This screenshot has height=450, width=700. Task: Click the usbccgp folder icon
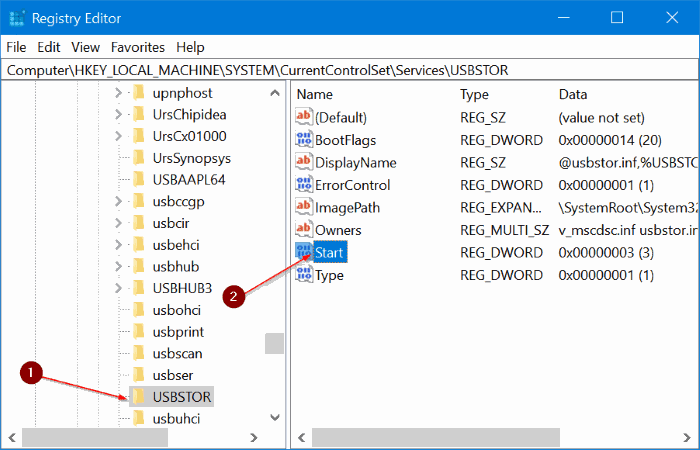pyautogui.click(x=139, y=201)
